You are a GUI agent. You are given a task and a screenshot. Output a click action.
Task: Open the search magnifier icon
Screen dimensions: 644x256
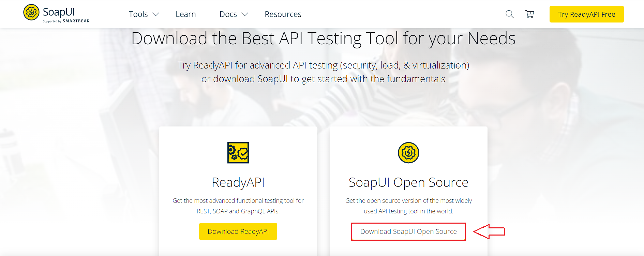(x=509, y=14)
